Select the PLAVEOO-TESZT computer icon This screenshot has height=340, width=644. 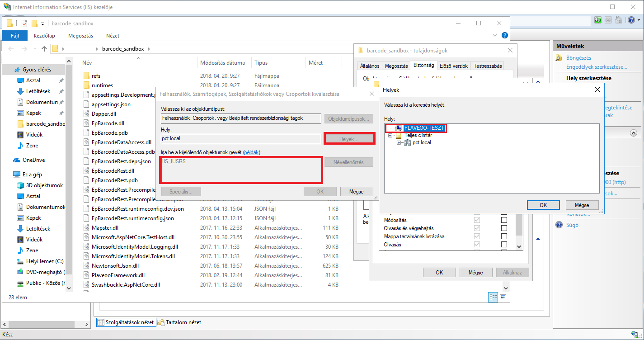[399, 128]
